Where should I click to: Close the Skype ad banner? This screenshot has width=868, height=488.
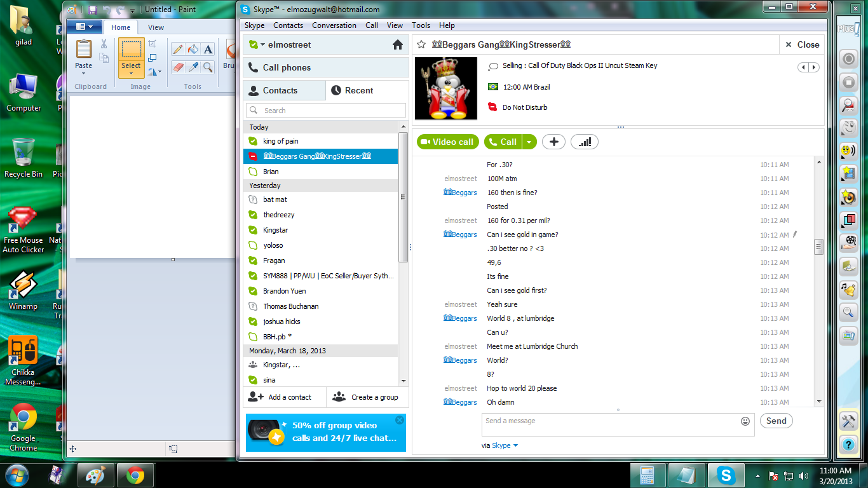coord(400,420)
